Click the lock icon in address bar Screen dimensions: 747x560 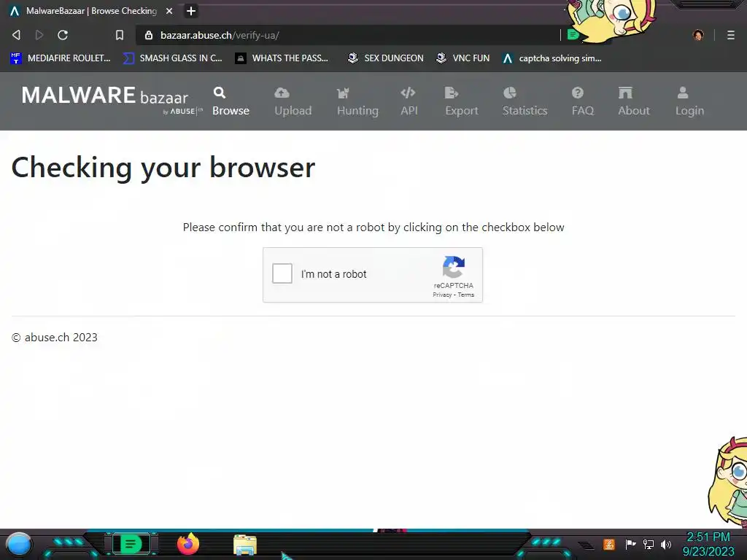point(149,35)
